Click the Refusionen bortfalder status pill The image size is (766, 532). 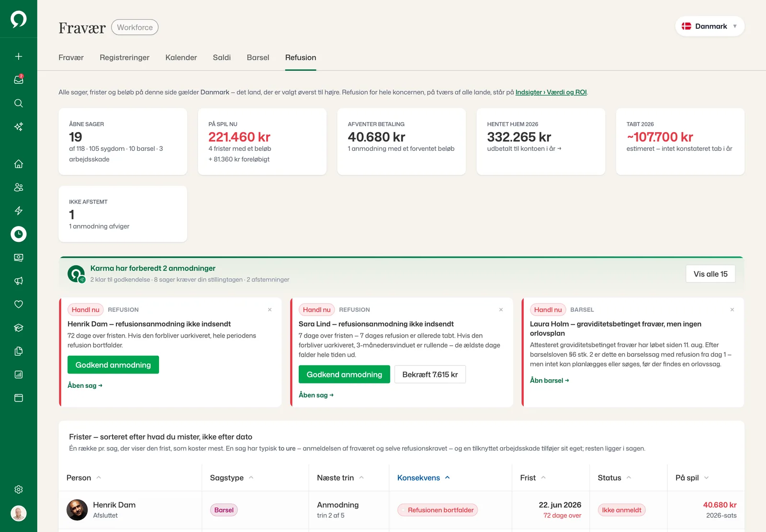pos(438,510)
